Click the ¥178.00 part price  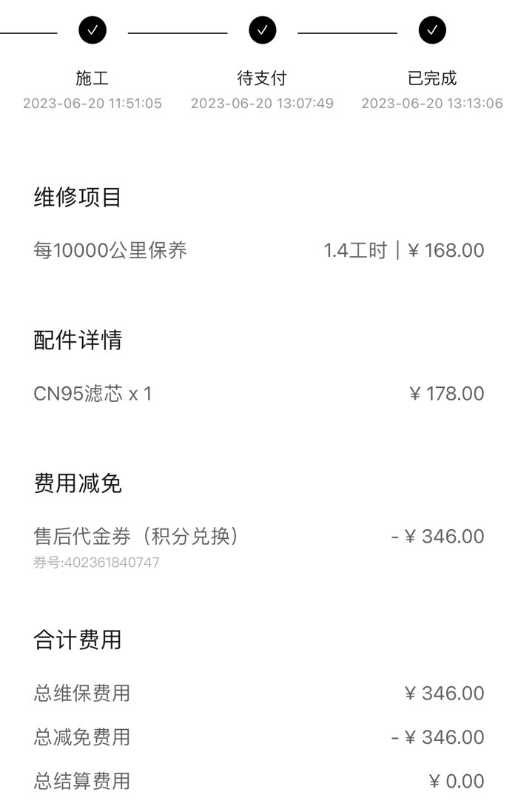tap(447, 393)
